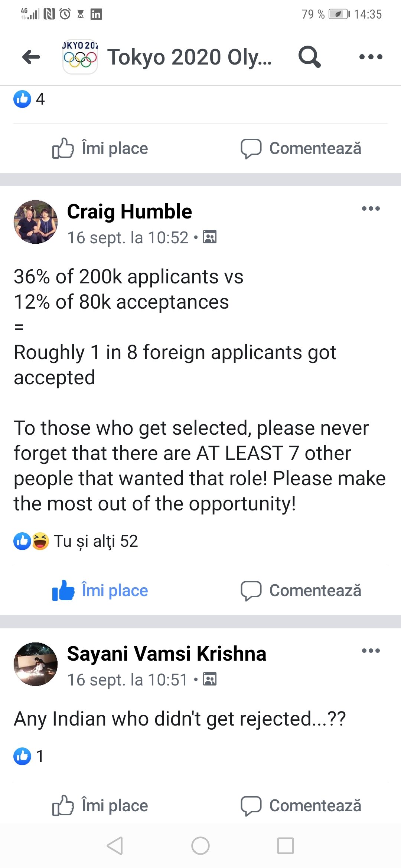Comment on Sayani Vamsi Krishna's post
The image size is (401, 868).
(x=301, y=805)
